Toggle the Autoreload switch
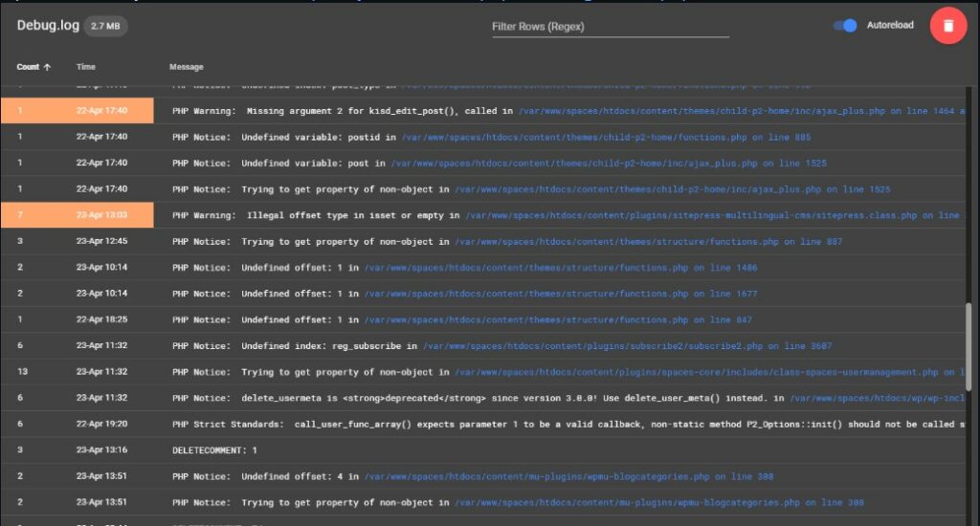This screenshot has height=526, width=980. pos(845,26)
